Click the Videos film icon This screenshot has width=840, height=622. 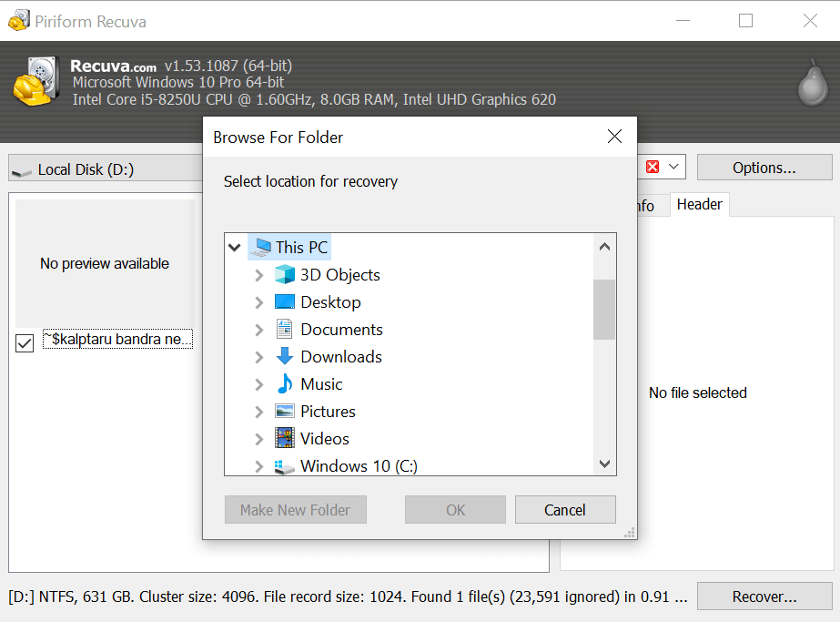coord(285,438)
